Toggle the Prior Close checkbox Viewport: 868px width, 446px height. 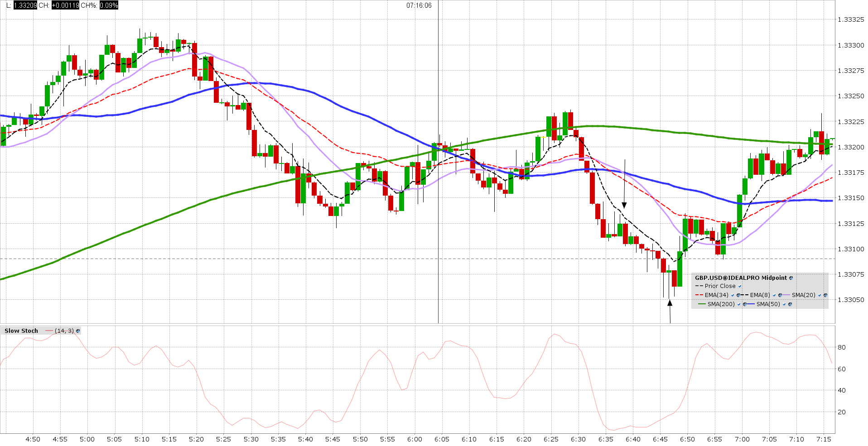pos(740,286)
